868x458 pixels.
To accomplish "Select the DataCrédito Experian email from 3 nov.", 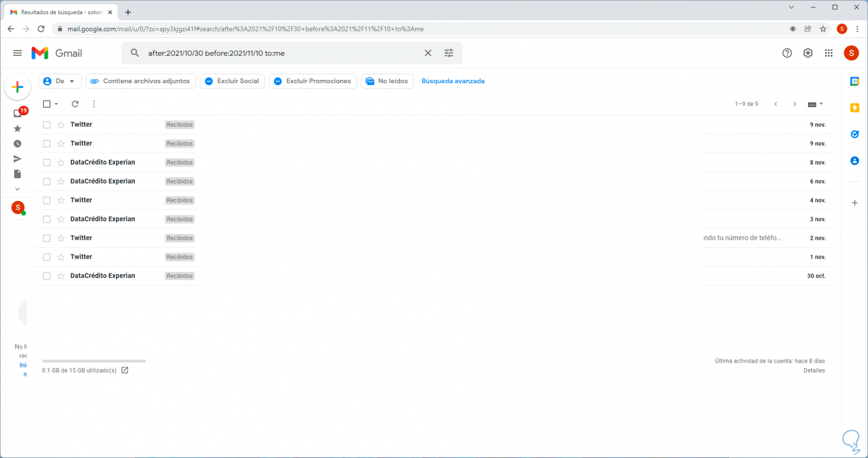I will [x=47, y=219].
